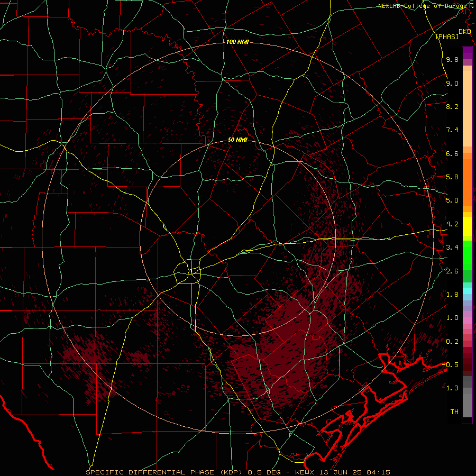Select the 0.2 value on the color scale

(452, 342)
